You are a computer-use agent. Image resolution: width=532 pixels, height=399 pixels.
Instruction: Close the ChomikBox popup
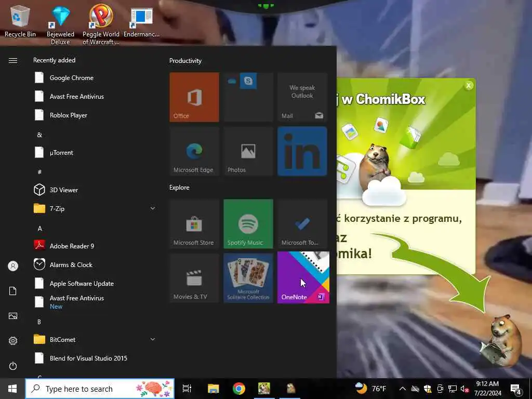(469, 86)
